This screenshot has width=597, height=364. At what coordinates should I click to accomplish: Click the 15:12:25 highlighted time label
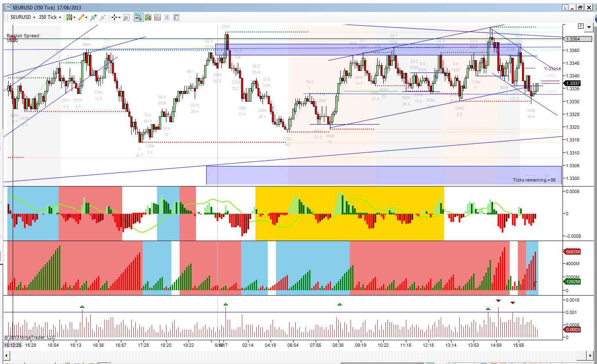pyautogui.click(x=13, y=345)
